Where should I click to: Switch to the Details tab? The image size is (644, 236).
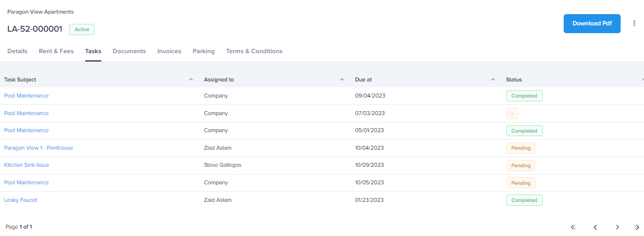click(x=18, y=51)
